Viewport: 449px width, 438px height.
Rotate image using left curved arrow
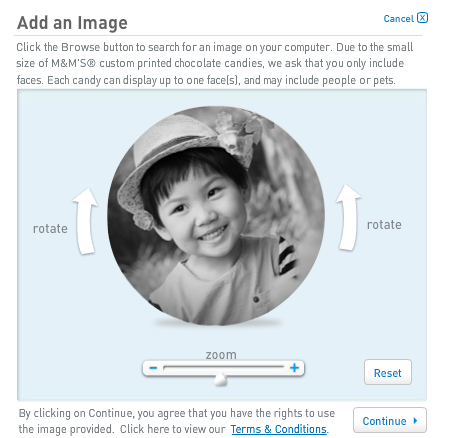pyautogui.click(x=85, y=221)
